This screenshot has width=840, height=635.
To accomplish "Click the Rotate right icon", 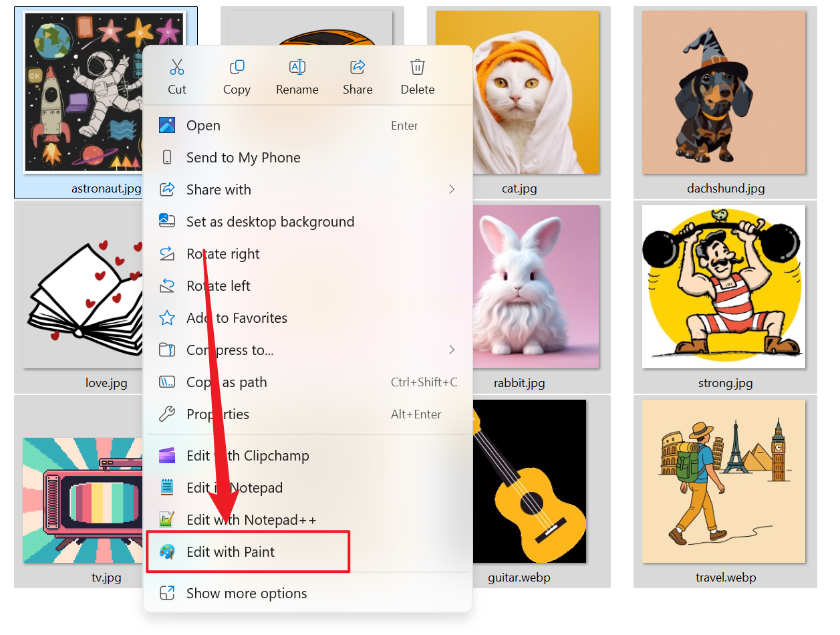I will click(x=167, y=253).
